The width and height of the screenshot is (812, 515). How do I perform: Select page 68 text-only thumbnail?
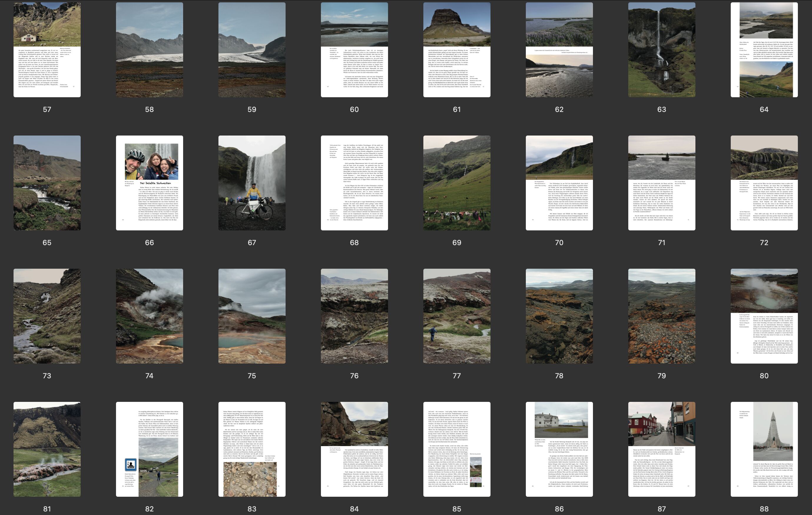pyautogui.click(x=354, y=183)
